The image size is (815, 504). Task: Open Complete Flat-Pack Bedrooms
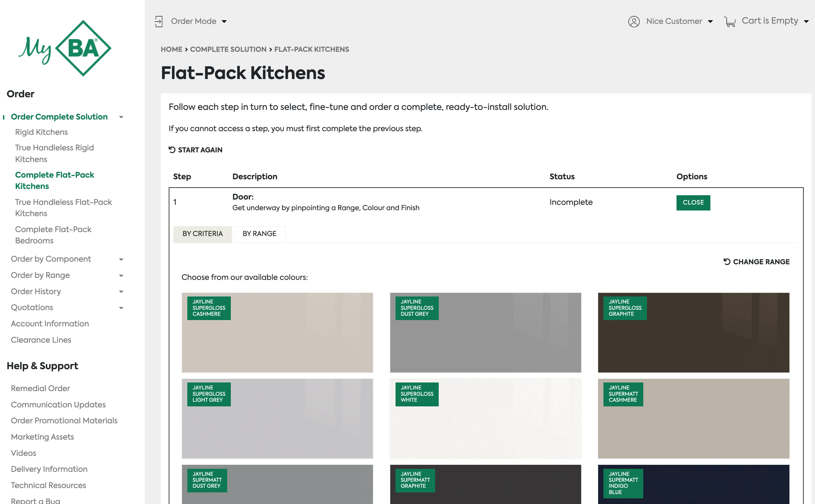tap(53, 235)
